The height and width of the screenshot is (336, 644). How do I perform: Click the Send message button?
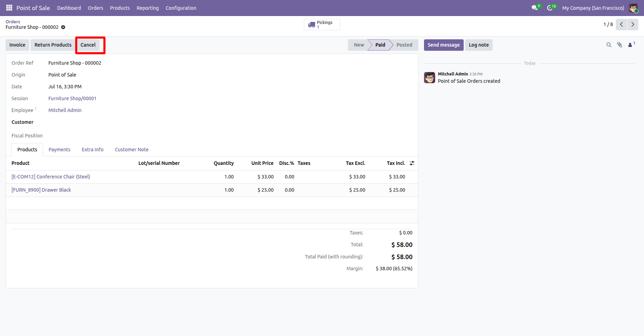[443, 45]
